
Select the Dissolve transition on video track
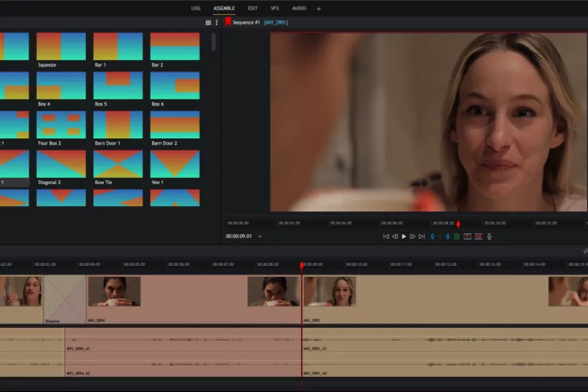(x=65, y=299)
